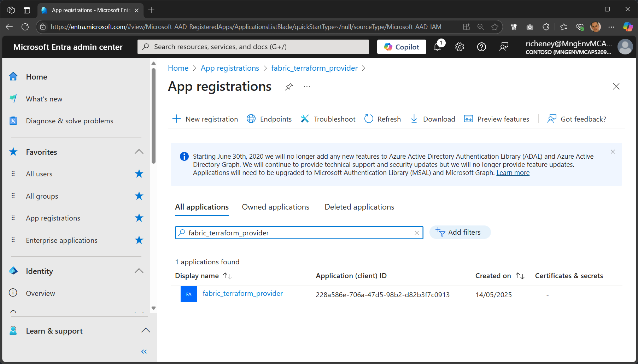Viewport: 638px width, 364px height.
Task: Open the Endpoints panel
Action: tap(269, 119)
